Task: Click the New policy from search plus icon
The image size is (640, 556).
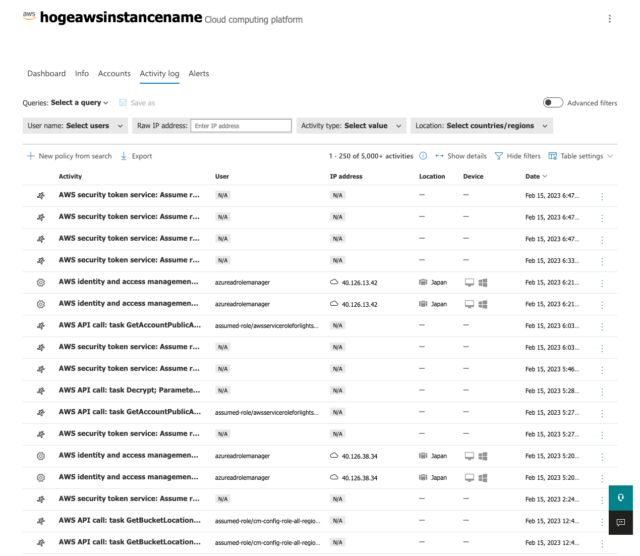Action: coord(30,156)
